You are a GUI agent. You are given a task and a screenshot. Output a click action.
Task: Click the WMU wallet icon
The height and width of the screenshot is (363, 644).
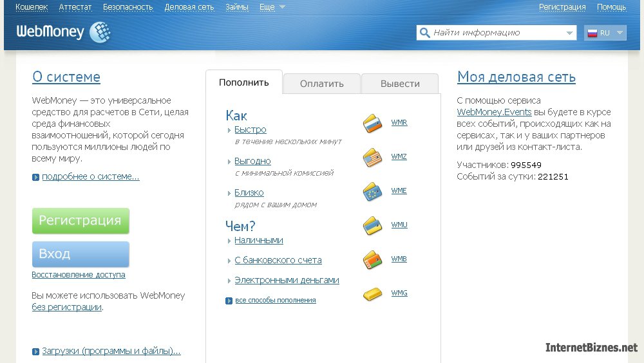(x=372, y=225)
